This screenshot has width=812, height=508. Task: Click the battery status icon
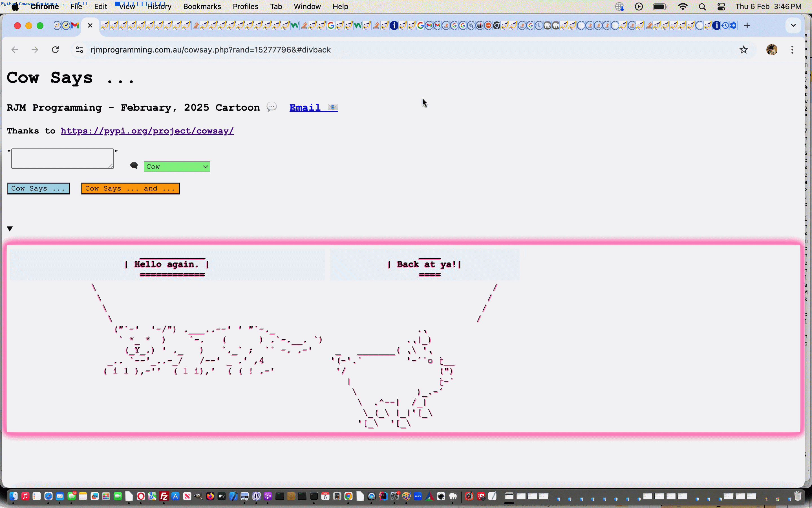point(660,7)
